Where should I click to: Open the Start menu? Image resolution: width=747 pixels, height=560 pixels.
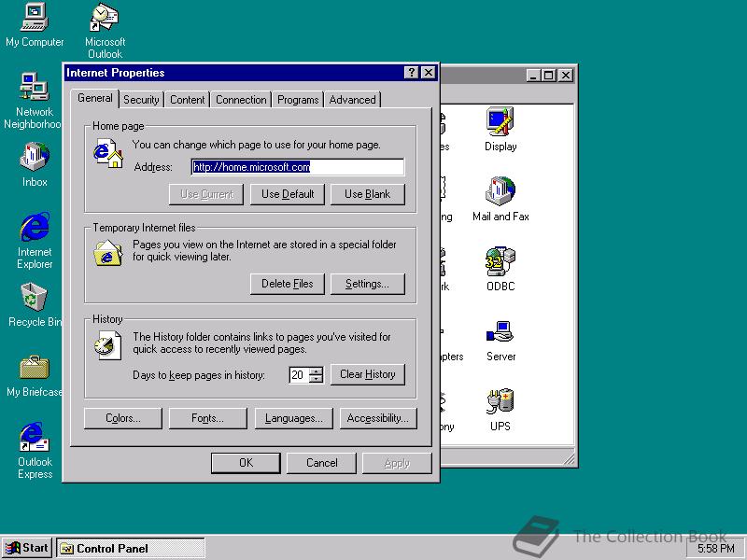(27, 548)
